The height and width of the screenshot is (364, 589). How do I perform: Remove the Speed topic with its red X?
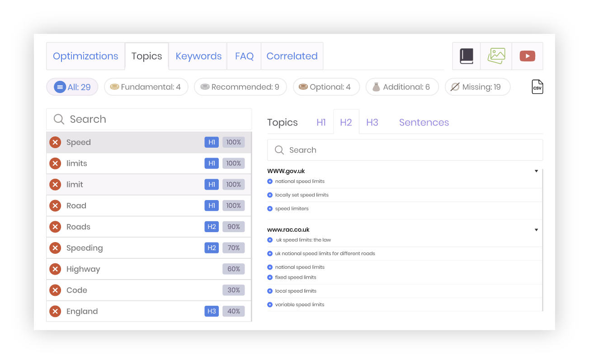coord(55,142)
